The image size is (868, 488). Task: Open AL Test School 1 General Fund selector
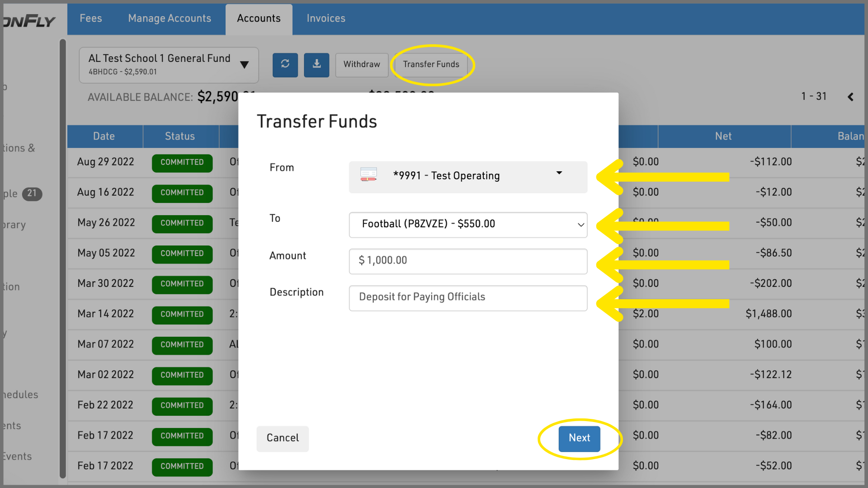[169, 65]
